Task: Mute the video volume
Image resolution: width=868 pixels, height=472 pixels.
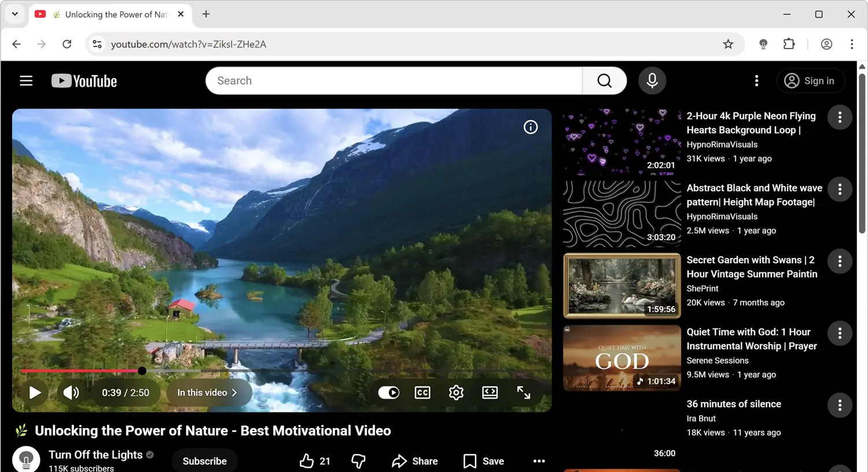Action: pos(71,392)
